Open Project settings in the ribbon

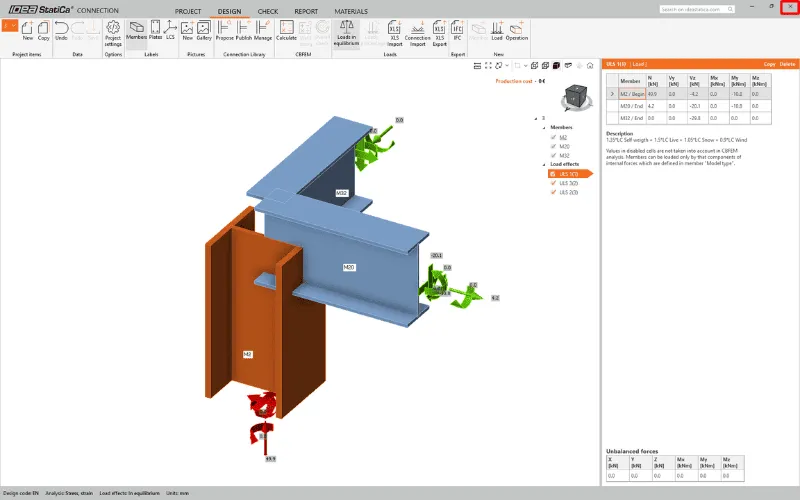(x=113, y=32)
